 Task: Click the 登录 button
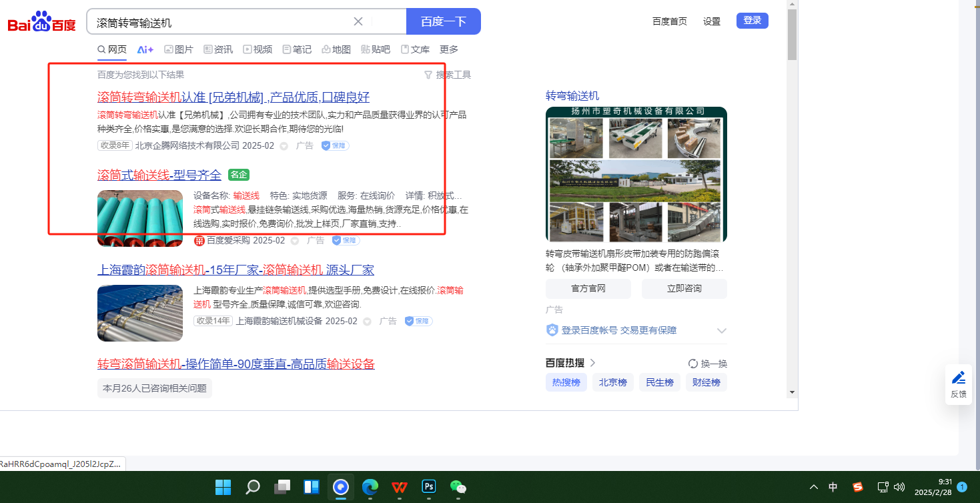tap(753, 21)
